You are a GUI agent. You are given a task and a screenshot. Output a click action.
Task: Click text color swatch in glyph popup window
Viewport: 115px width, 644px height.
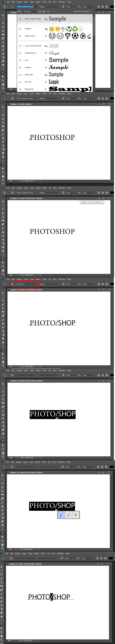pos(111,467)
